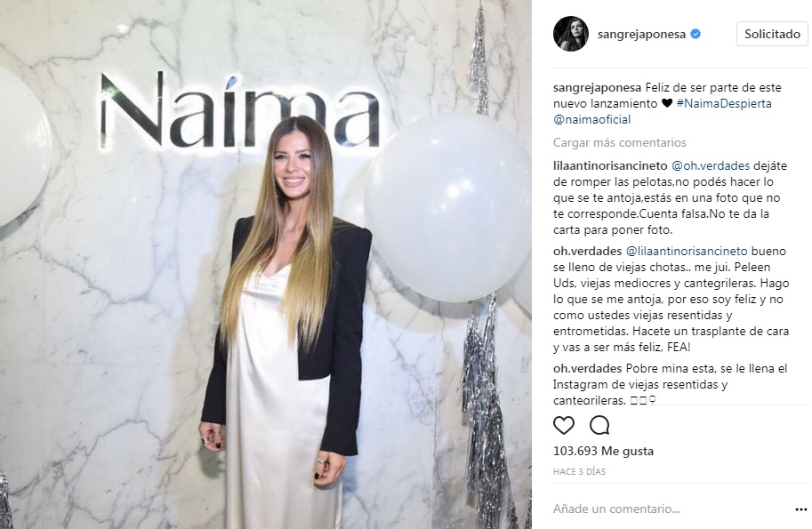Click the Solicitado follow button

[772, 34]
